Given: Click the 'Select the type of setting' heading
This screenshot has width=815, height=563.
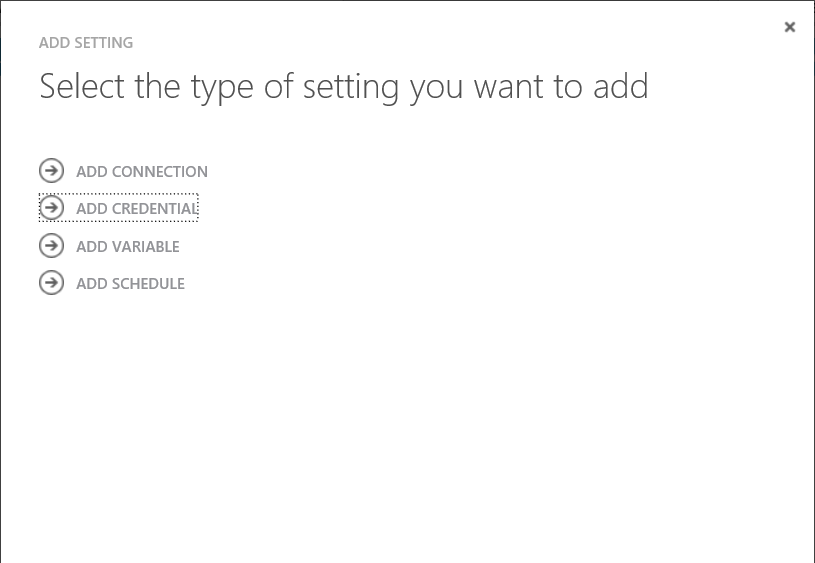Looking at the screenshot, I should point(344,87).
